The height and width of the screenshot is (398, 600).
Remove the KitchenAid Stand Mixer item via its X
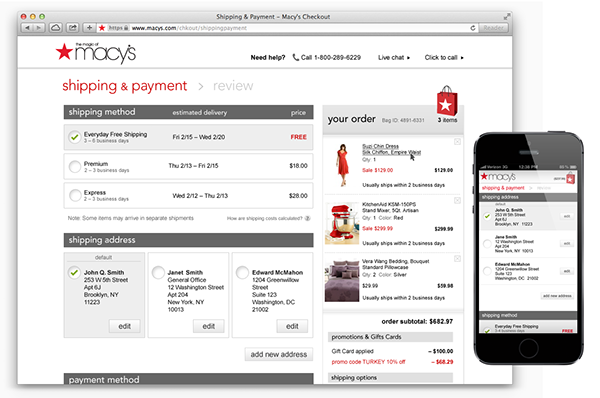pos(457,201)
